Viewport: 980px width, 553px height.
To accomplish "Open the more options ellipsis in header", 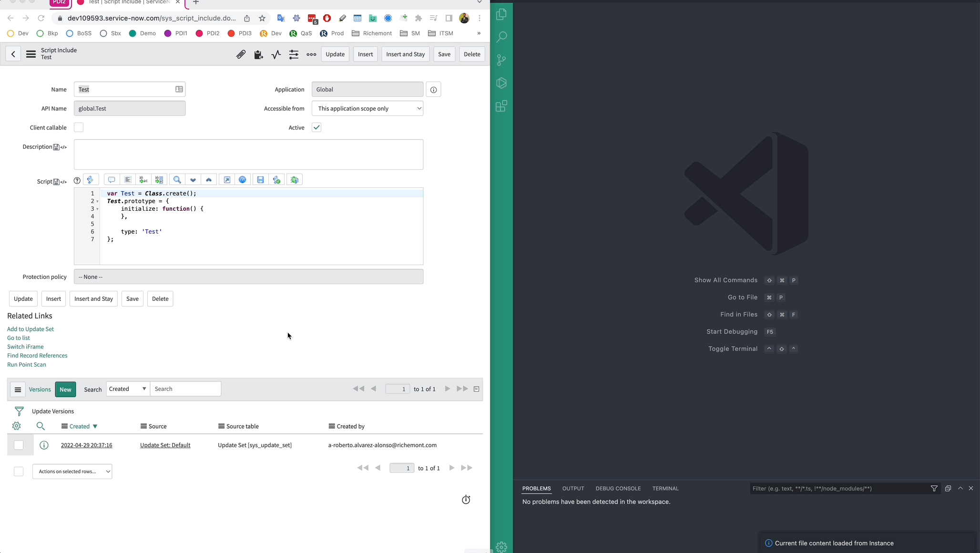I will 311,54.
